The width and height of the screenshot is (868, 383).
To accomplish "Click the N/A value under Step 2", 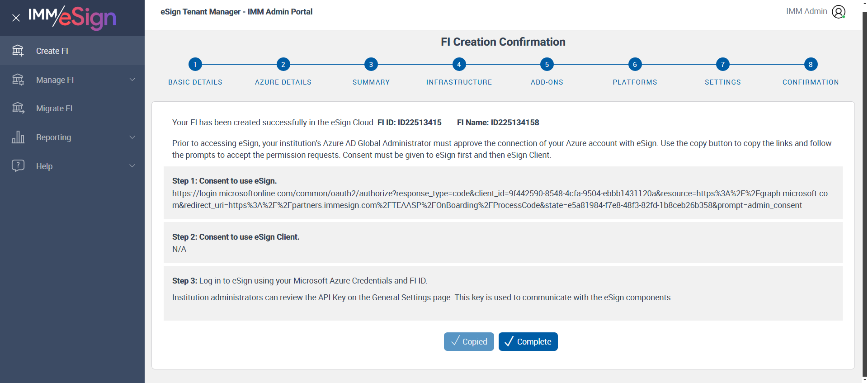I will (179, 249).
